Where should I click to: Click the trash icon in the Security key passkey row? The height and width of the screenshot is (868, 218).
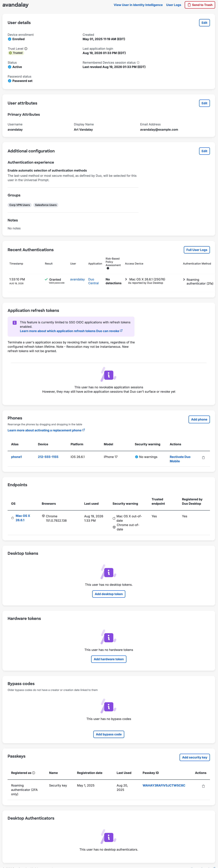[204, 786]
